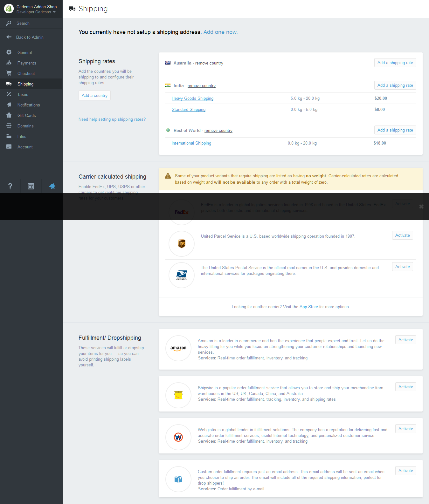429x504 pixels.
Task: Open Heavy Goods Shipping rate
Action: [192, 99]
